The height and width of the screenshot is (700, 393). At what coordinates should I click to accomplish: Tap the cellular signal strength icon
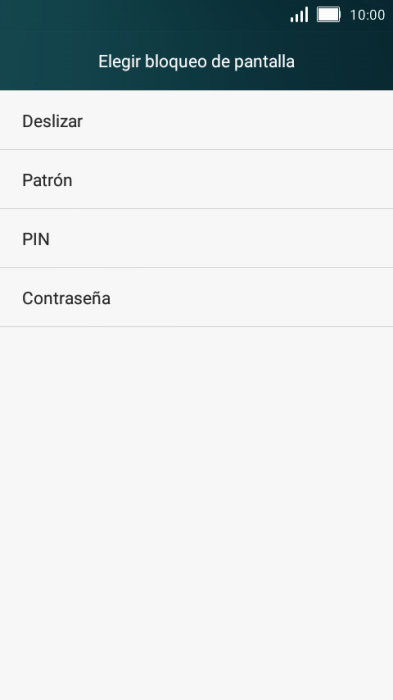[299, 14]
